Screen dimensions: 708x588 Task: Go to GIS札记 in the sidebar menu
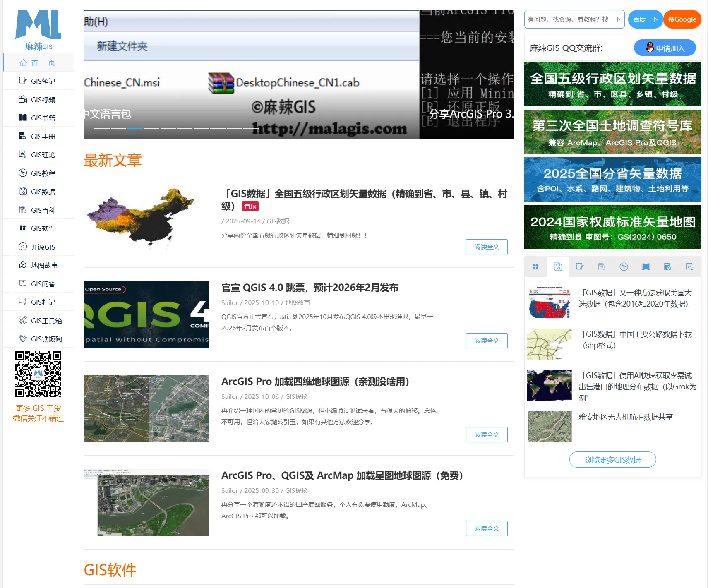coord(43,302)
